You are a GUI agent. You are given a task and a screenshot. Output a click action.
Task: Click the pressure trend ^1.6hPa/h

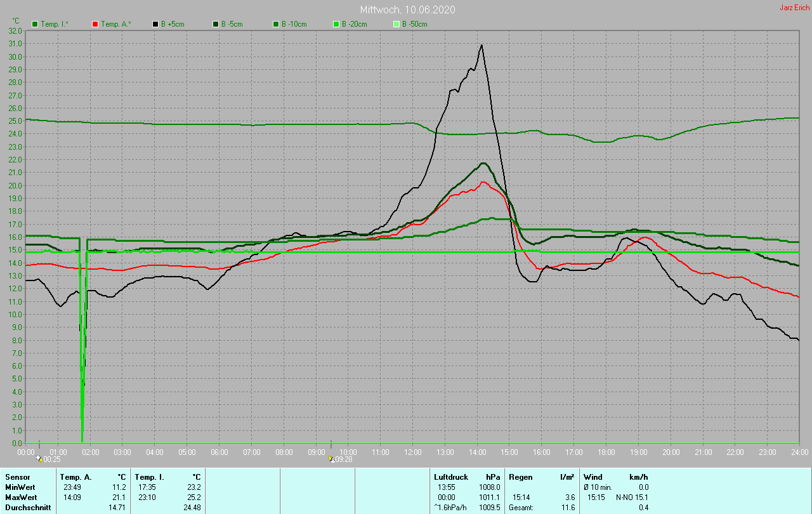click(x=450, y=508)
